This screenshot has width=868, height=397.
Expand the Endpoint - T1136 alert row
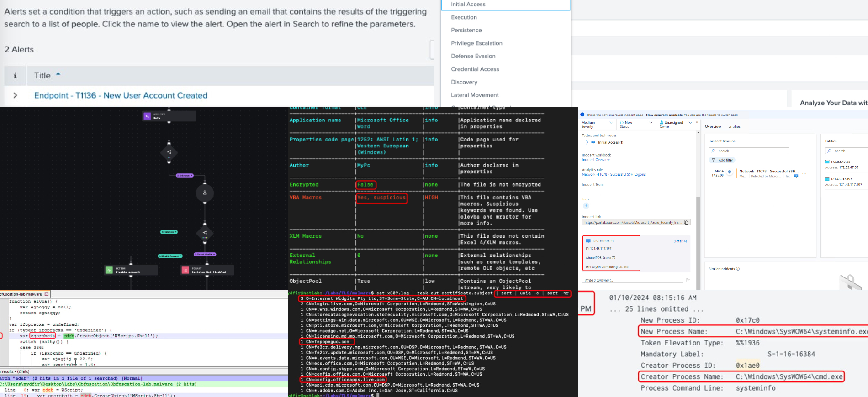15,95
